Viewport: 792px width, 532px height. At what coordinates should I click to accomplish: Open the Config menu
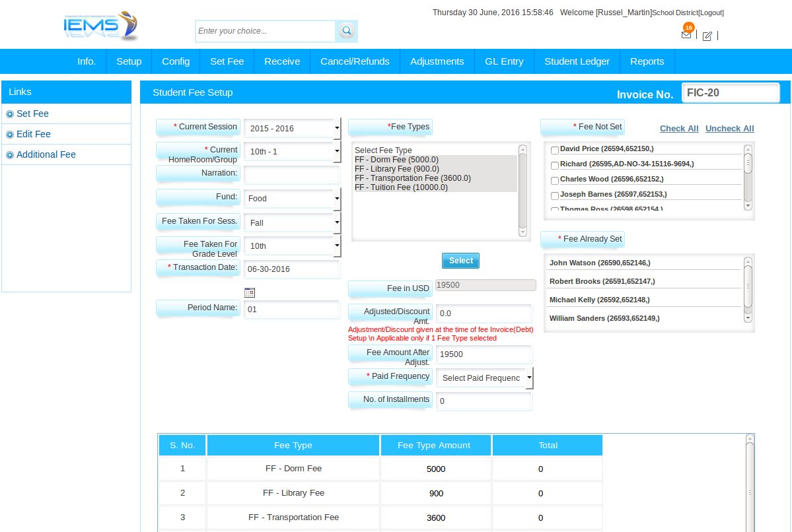(176, 61)
